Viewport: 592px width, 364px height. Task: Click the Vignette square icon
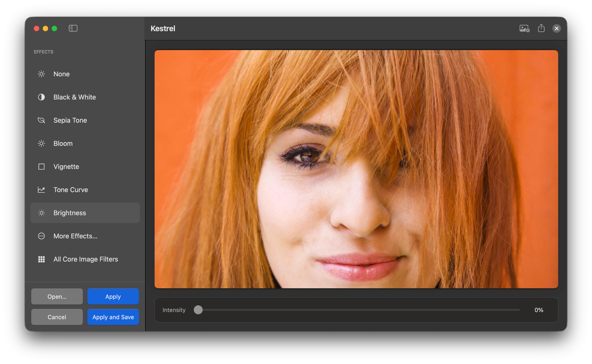click(x=41, y=167)
